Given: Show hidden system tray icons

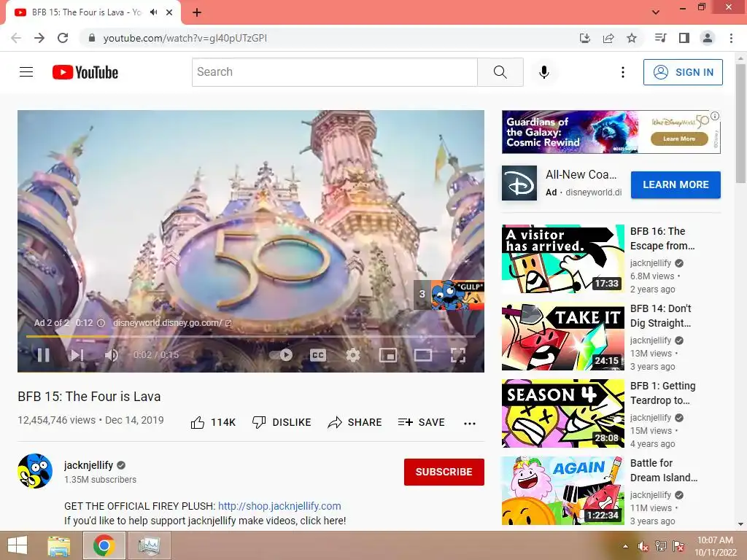Looking at the screenshot, I should [625, 546].
